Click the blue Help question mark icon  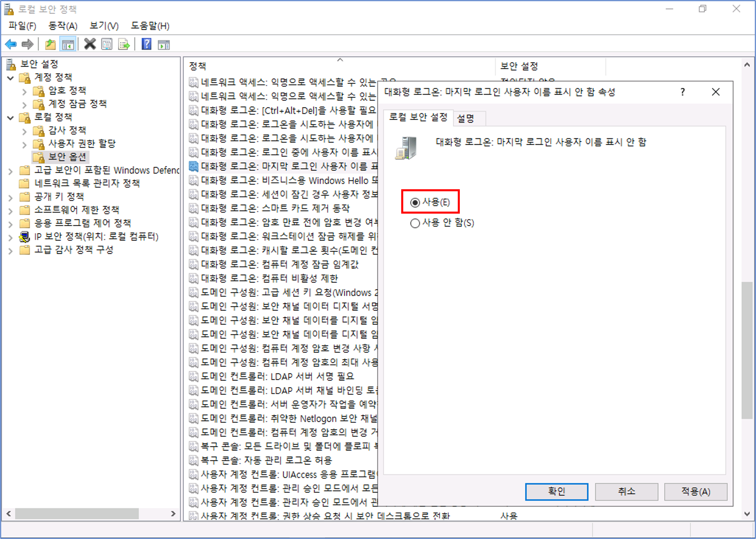146,44
